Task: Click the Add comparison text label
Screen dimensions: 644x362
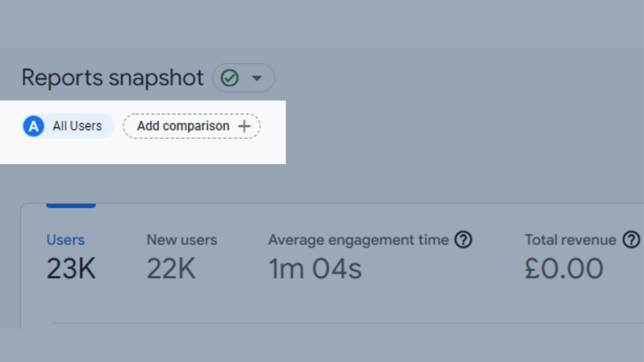Action: pyautogui.click(x=183, y=126)
